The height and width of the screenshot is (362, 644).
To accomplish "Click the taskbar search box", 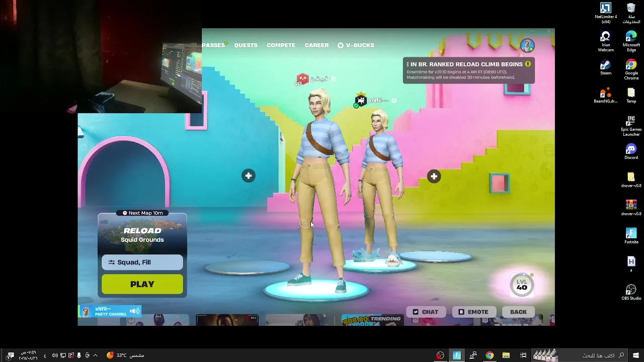I will pos(581,355).
